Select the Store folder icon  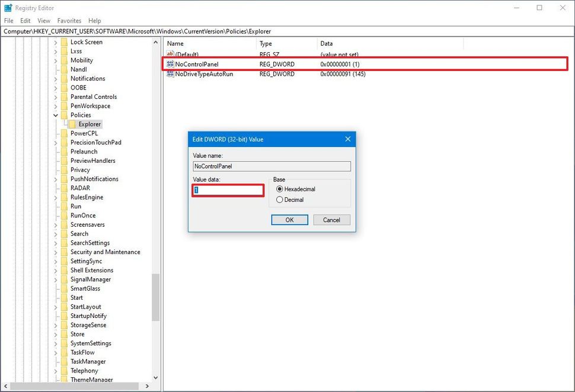[65, 334]
